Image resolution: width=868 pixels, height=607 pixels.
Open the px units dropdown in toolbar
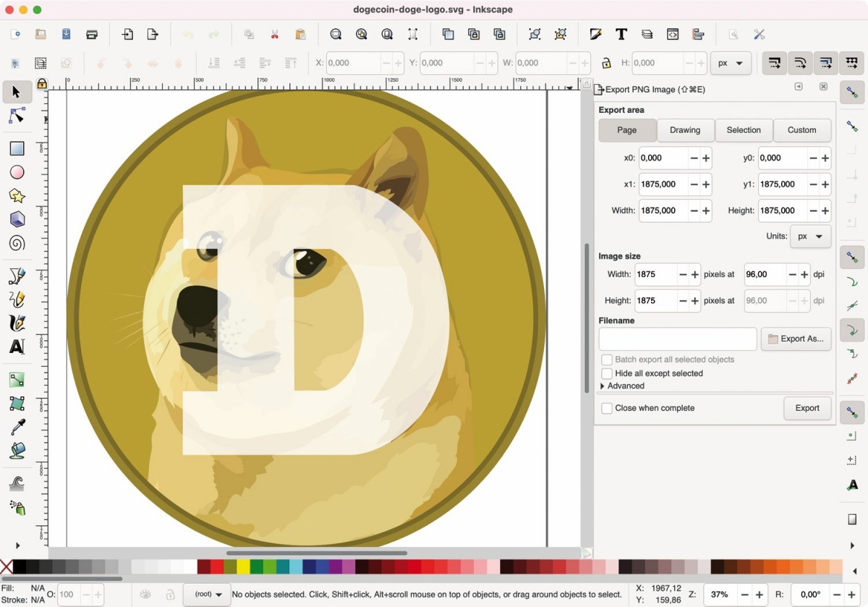pos(731,63)
